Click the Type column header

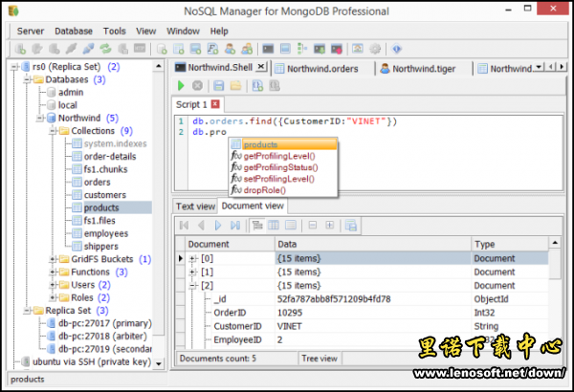510,244
